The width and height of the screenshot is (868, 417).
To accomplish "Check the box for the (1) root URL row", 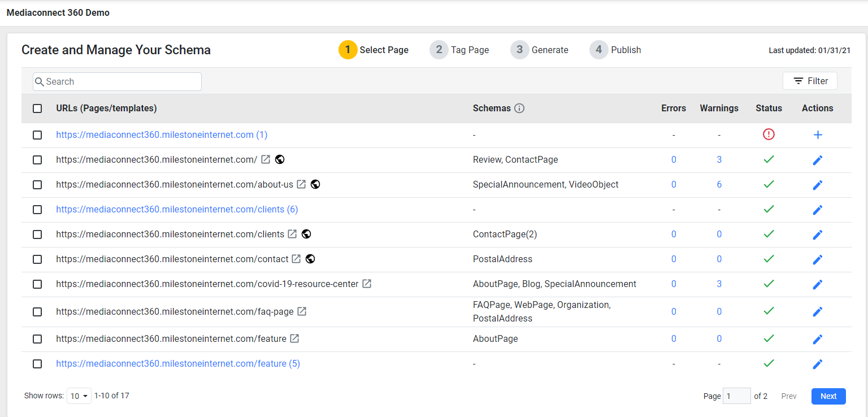I will [37, 135].
